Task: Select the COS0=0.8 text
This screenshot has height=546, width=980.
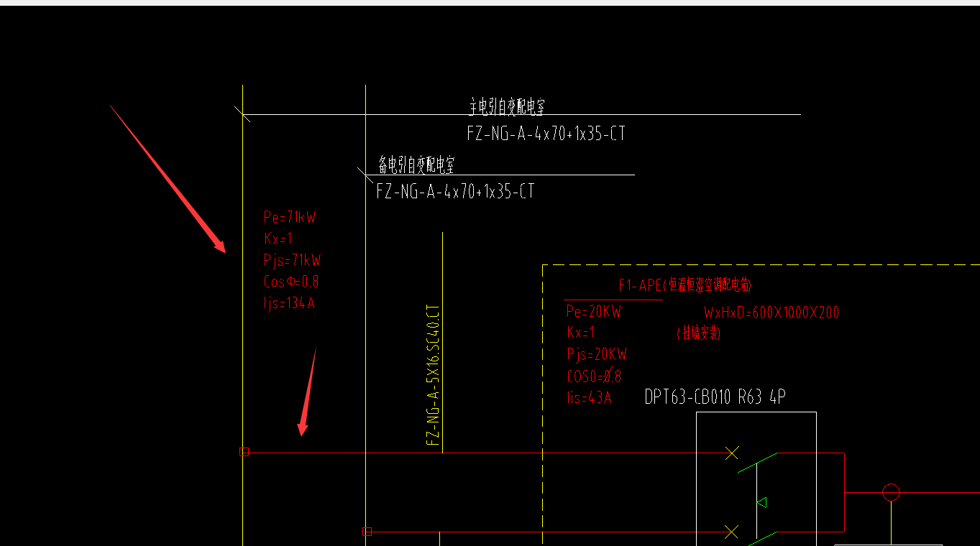Action: coord(594,376)
